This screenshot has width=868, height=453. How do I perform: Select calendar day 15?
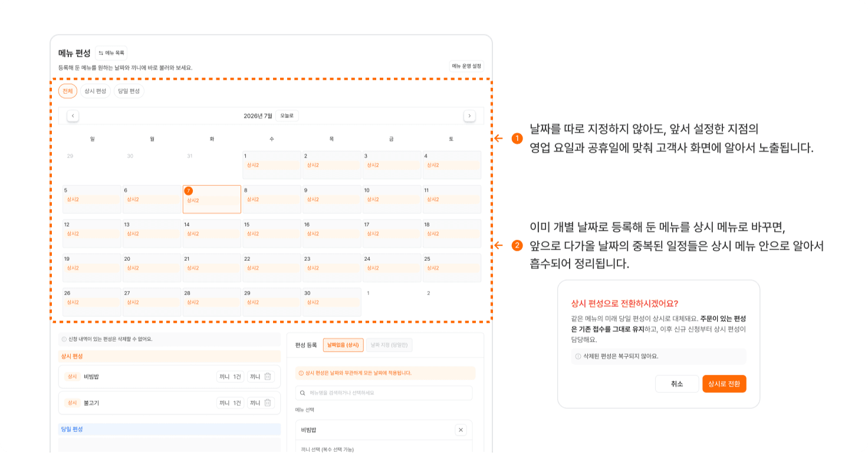(x=272, y=234)
